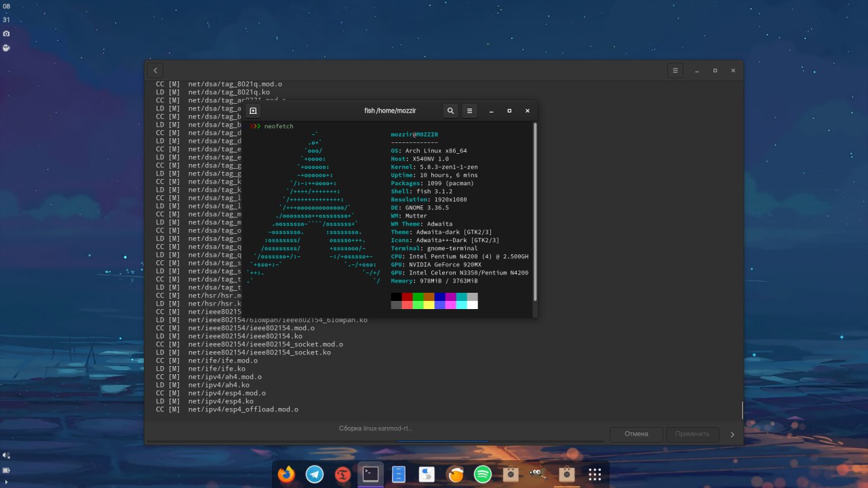Click the net/ipv4/esp4.ko log line
This screenshot has width=868, height=488.
click(x=205, y=401)
